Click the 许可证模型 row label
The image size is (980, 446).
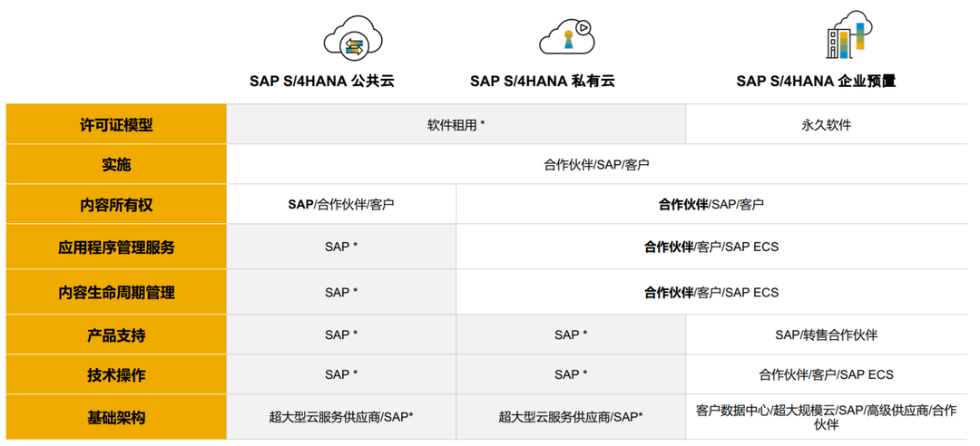116,125
